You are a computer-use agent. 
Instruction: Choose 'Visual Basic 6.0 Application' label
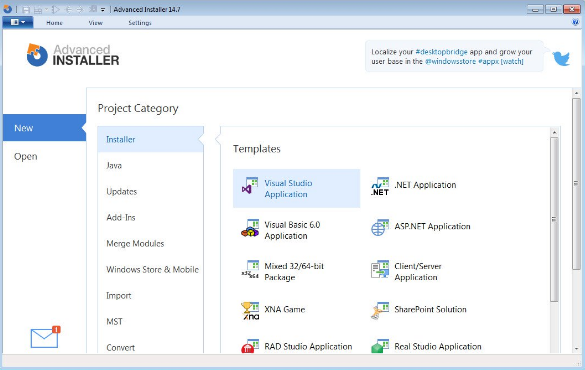pos(292,231)
